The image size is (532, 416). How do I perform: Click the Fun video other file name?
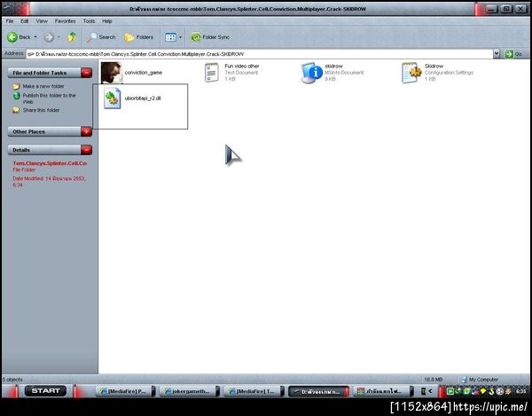(x=241, y=66)
